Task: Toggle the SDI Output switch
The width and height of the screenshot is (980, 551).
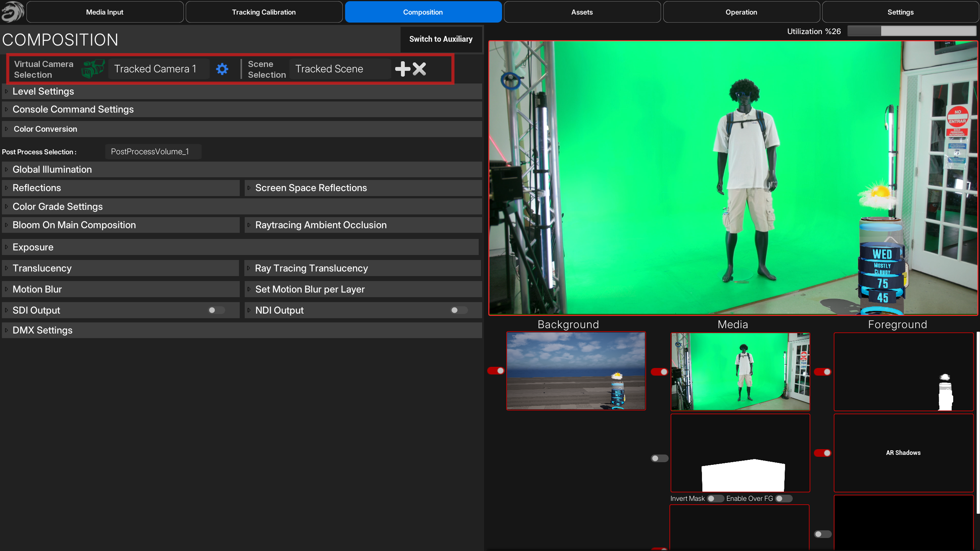Action: [x=216, y=310]
